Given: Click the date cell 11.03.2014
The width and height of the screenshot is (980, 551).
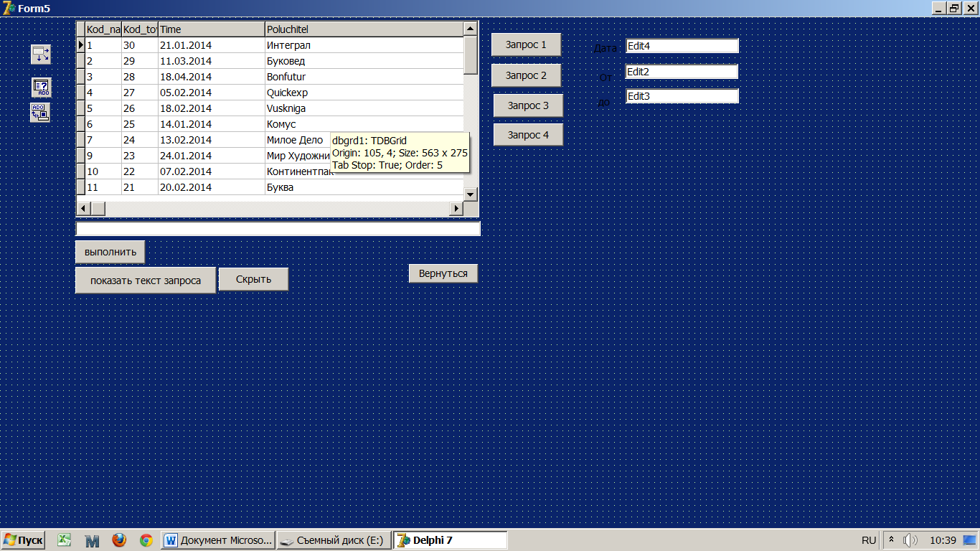Looking at the screenshot, I should pyautogui.click(x=212, y=61).
